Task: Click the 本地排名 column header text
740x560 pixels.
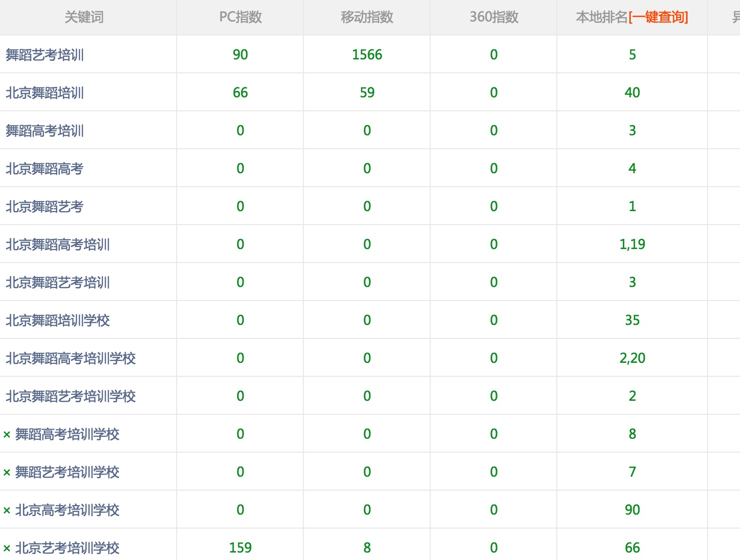Action: tap(602, 17)
